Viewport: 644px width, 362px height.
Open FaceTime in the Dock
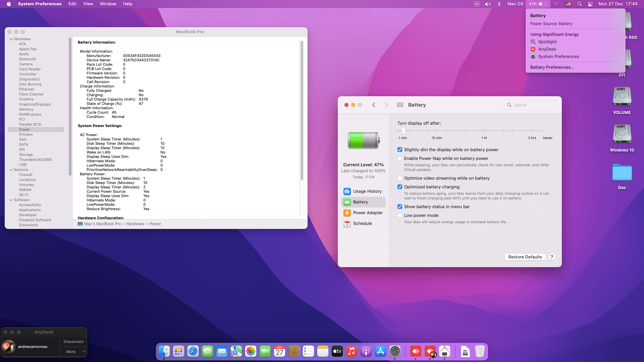[x=265, y=351]
